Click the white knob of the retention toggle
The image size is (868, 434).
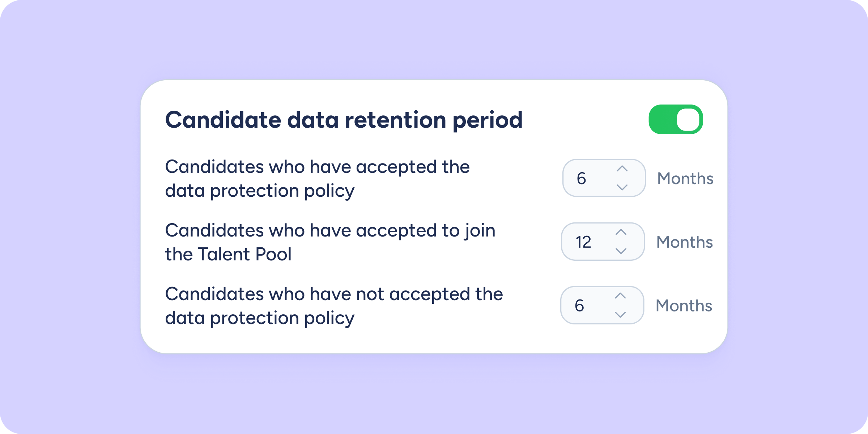pos(688,120)
